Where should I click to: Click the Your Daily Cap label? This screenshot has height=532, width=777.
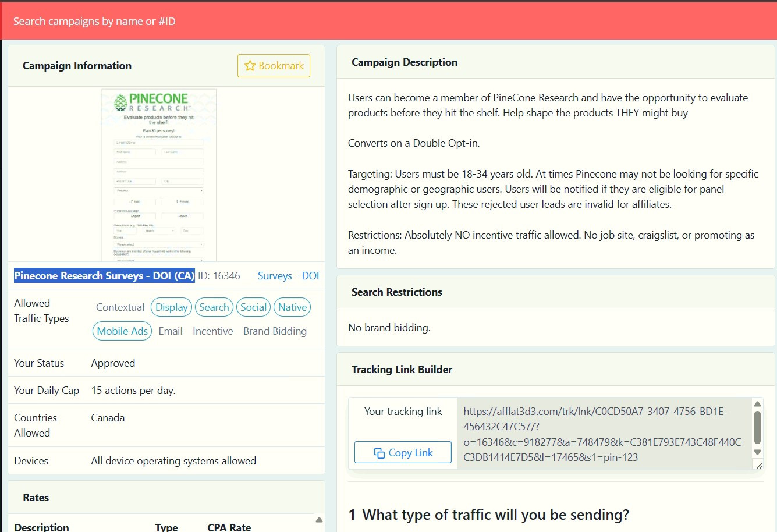(47, 391)
